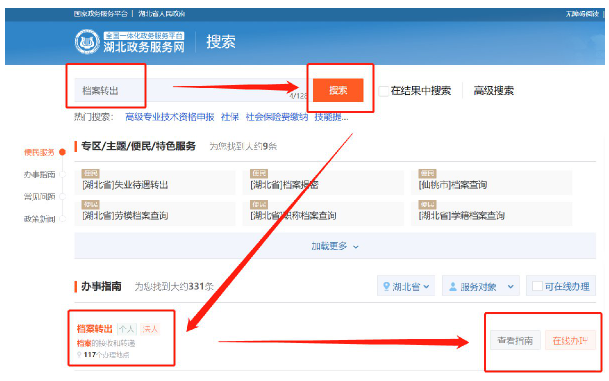
Task: Open the 湖北省 region dropdown
Action: 406,286
